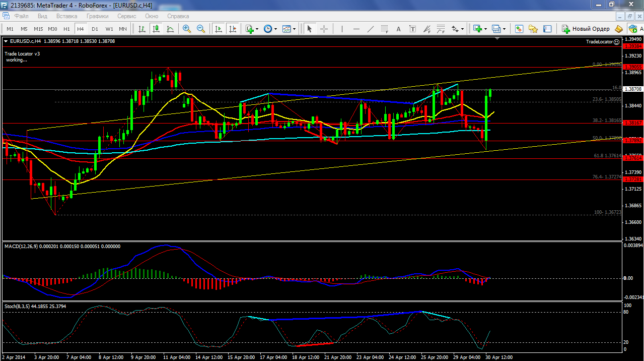This screenshot has height=361, width=644.
Task: Open the Справка menu
Action: [178, 16]
